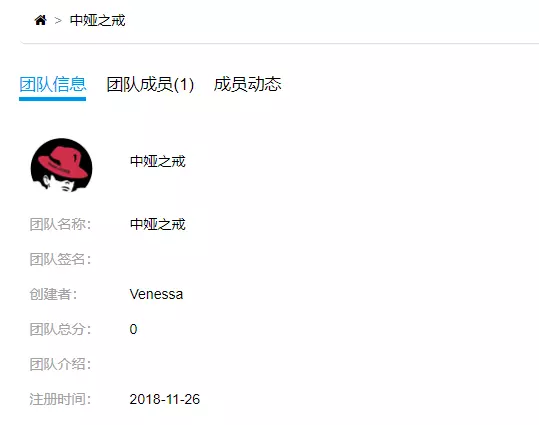
Task: Switch to the 团队信息 tab
Action: click(53, 84)
